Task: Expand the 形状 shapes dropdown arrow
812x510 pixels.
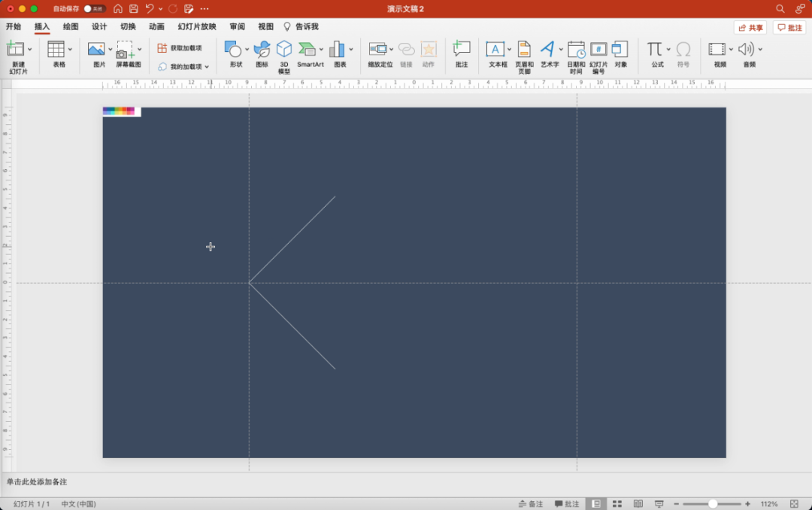Action: (247, 49)
